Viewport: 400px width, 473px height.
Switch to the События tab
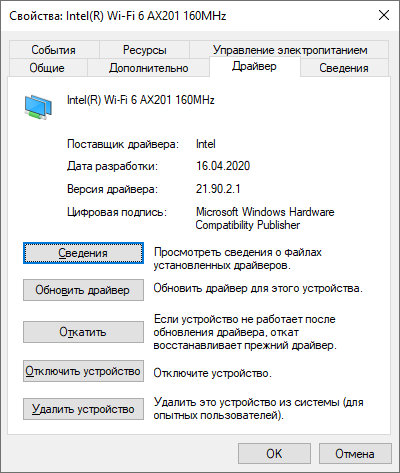[54, 50]
